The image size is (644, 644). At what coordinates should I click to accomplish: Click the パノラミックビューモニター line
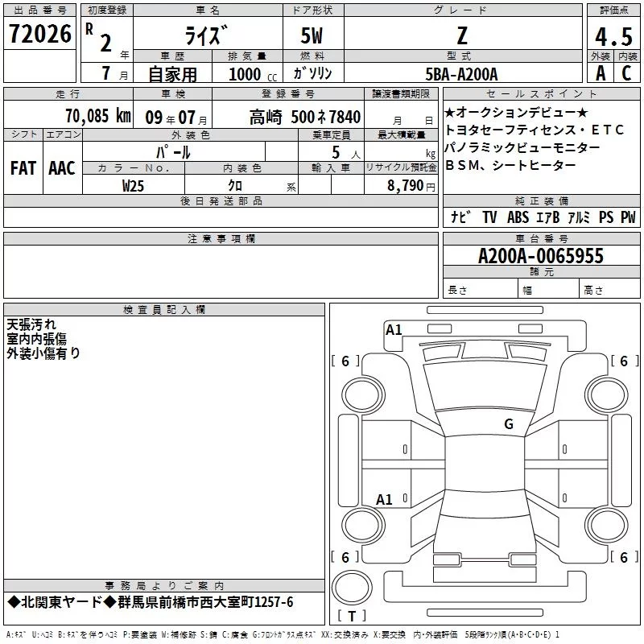coord(522,147)
